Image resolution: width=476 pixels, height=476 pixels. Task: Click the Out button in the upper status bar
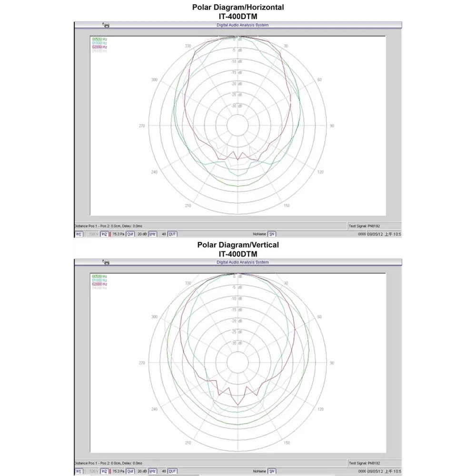point(130,234)
